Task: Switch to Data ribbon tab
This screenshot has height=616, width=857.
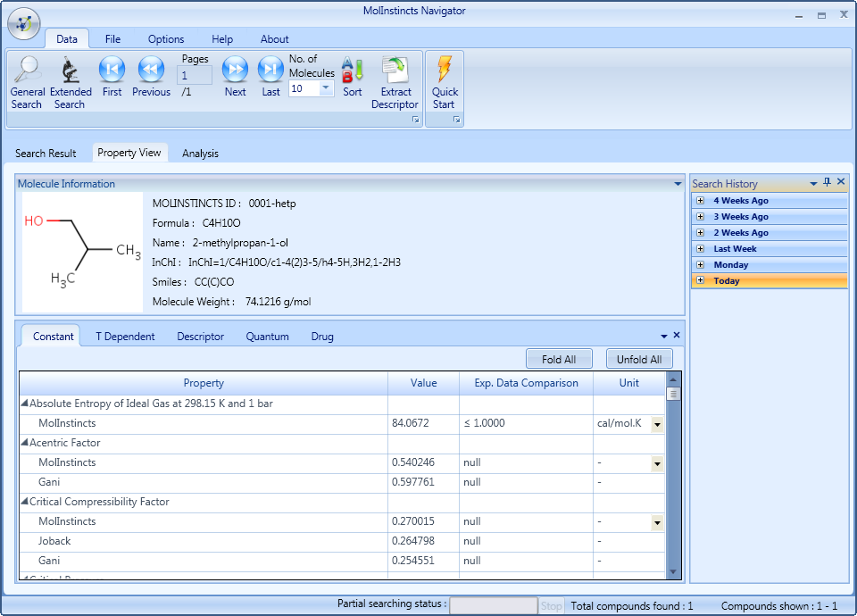Action: pos(67,38)
